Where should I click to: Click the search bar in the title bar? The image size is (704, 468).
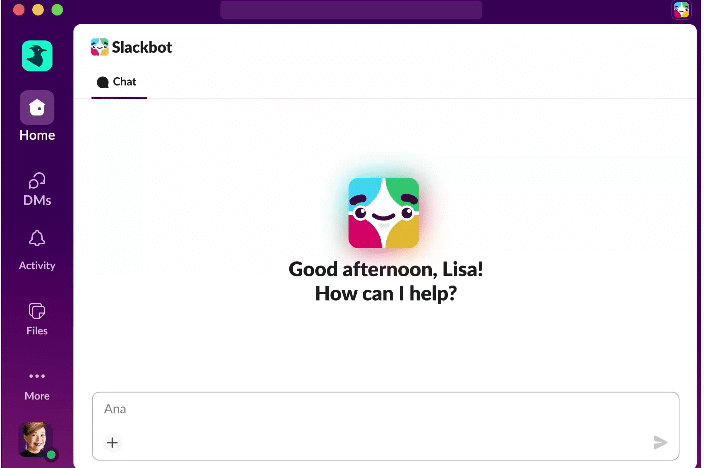click(350, 10)
